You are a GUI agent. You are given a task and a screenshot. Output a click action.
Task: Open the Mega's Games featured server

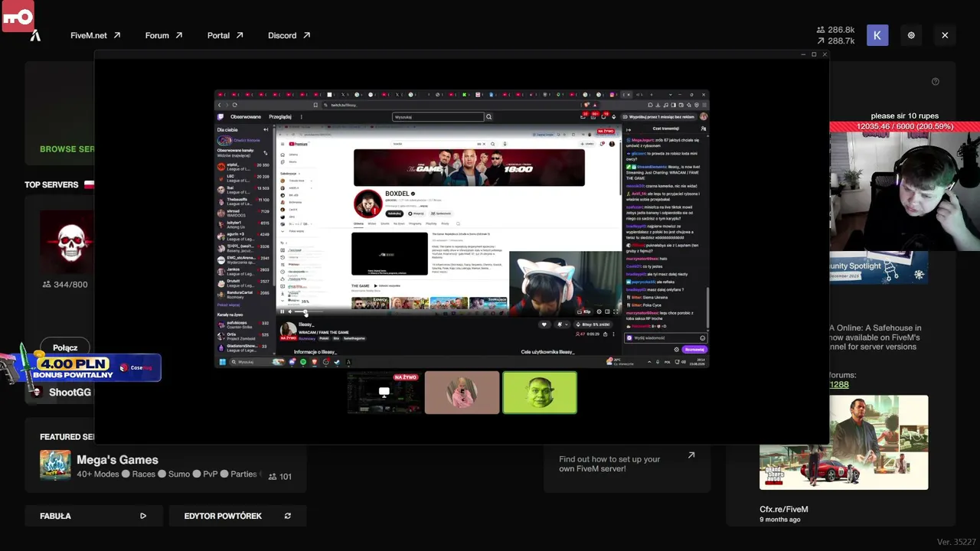[x=165, y=465]
